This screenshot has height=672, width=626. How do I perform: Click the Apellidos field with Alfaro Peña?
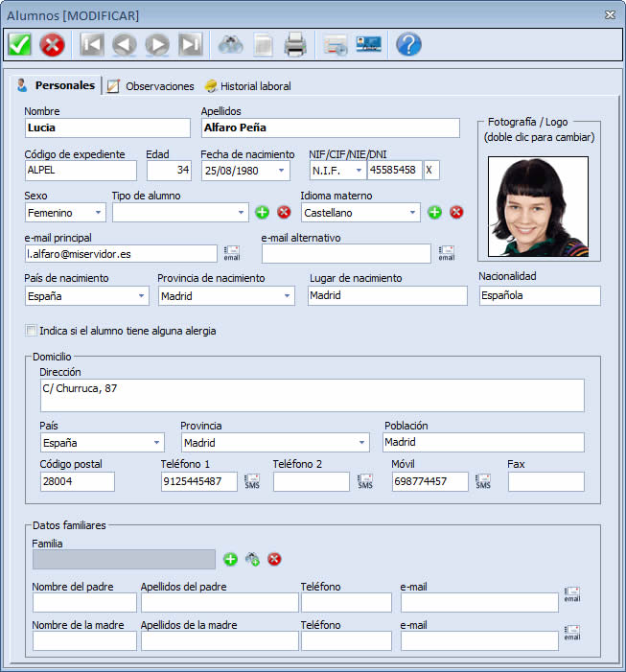tap(331, 128)
